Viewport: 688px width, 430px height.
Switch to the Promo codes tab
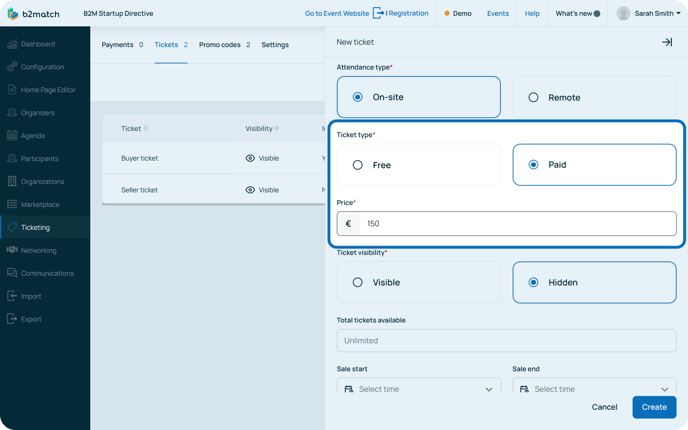click(225, 45)
